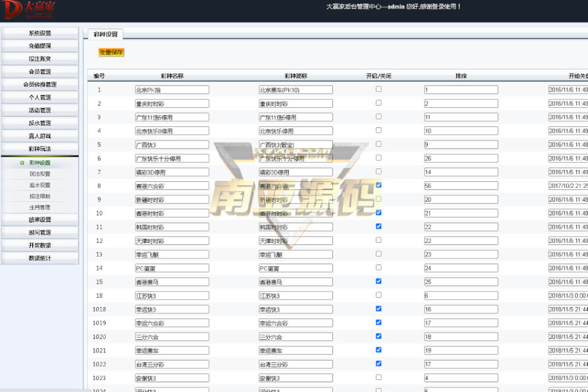Viewport: 588px width, 392px height.
Task: Open the 反水管理 menu
Action: tap(40, 123)
